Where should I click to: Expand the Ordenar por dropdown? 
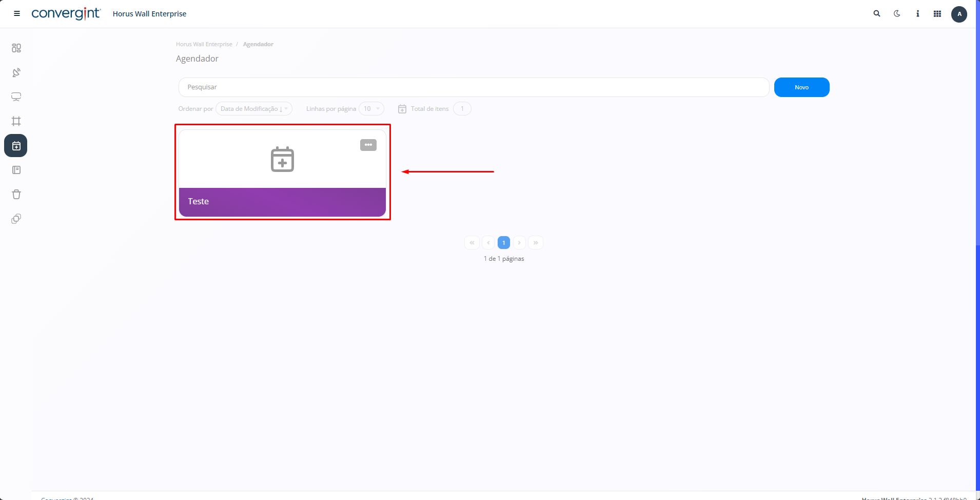(254, 109)
